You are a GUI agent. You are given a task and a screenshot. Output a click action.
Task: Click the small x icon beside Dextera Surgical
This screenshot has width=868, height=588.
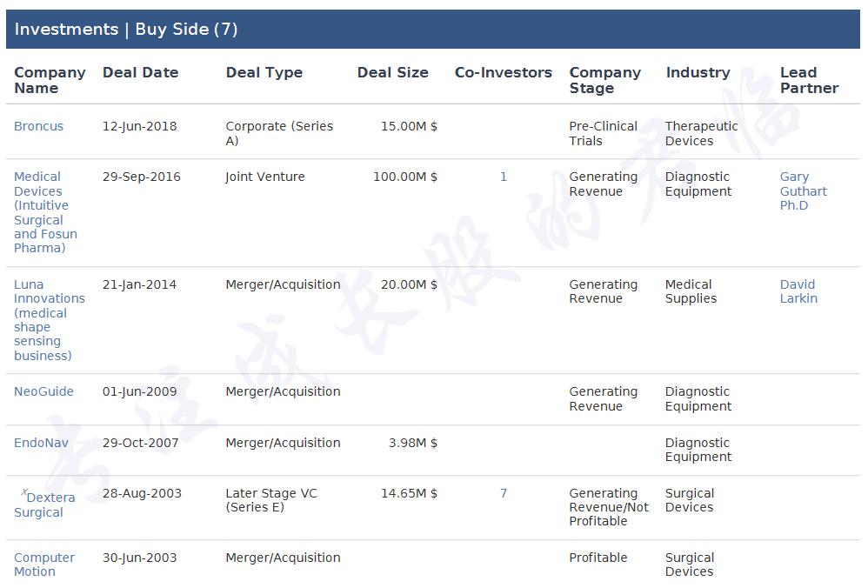tap(24, 492)
